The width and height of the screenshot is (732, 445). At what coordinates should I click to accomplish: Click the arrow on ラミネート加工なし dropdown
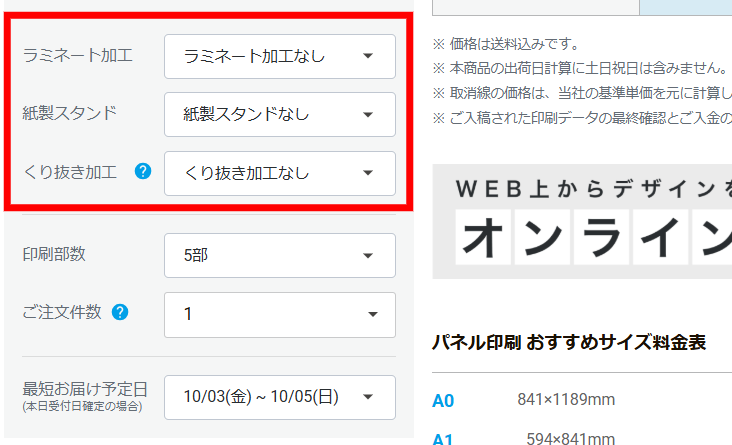(368, 56)
